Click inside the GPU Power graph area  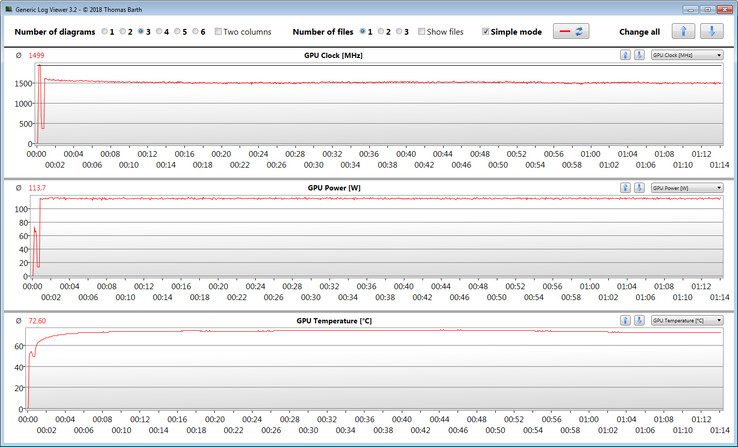pos(380,240)
